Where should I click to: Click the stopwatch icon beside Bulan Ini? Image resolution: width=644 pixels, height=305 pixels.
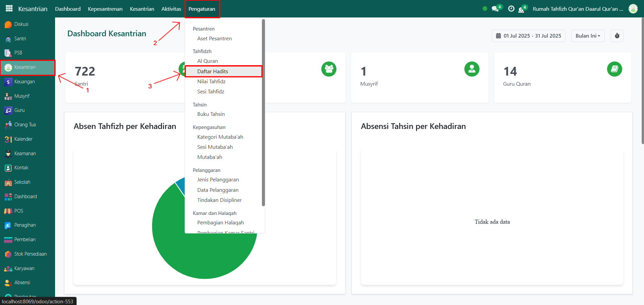(617, 36)
